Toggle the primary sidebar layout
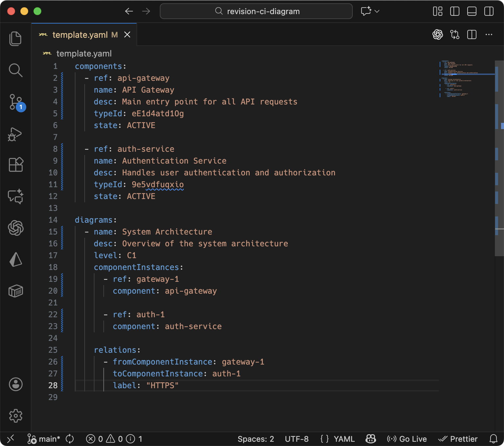504x446 pixels. pos(454,11)
